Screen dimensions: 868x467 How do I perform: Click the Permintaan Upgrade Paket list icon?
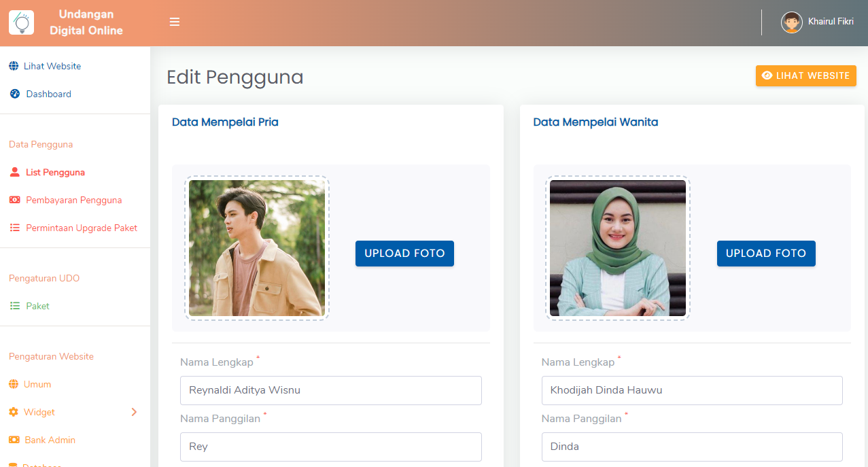[15, 228]
